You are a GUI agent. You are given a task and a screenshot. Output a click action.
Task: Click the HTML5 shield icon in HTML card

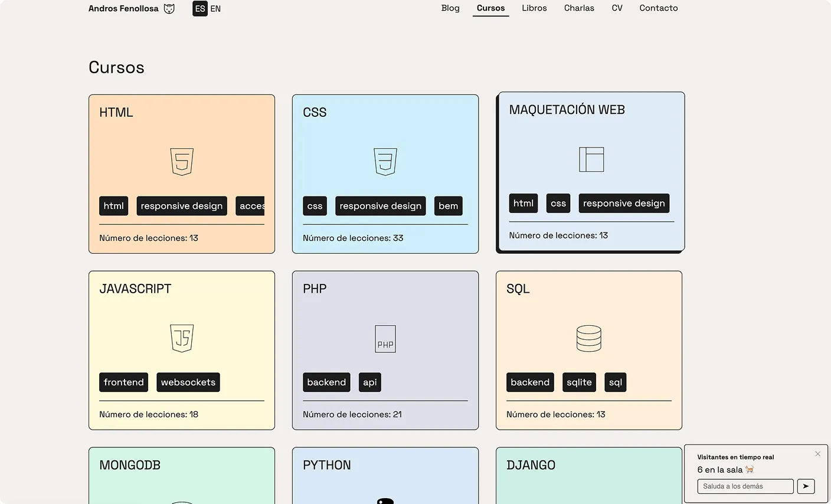pos(182,162)
